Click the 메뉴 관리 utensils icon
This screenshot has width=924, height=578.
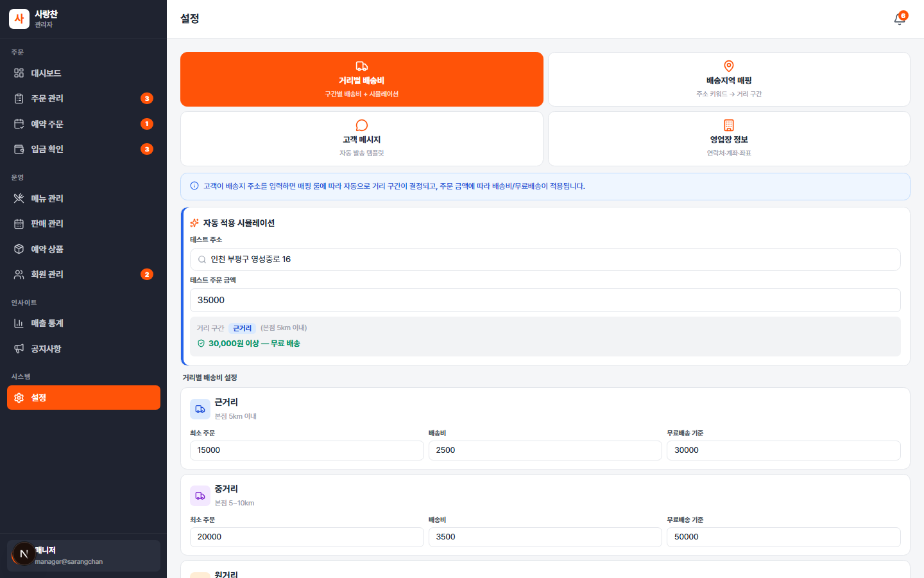[x=19, y=198]
